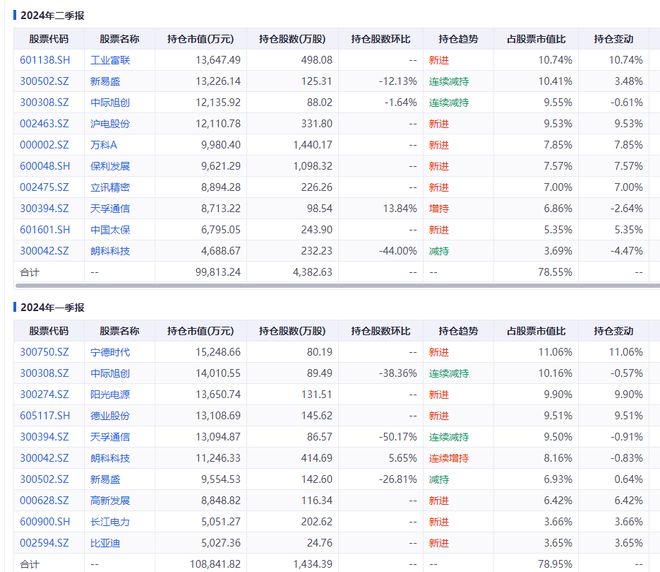
Task: Select 减持 trend in Q1 新易盛 row
Action: pos(439,479)
